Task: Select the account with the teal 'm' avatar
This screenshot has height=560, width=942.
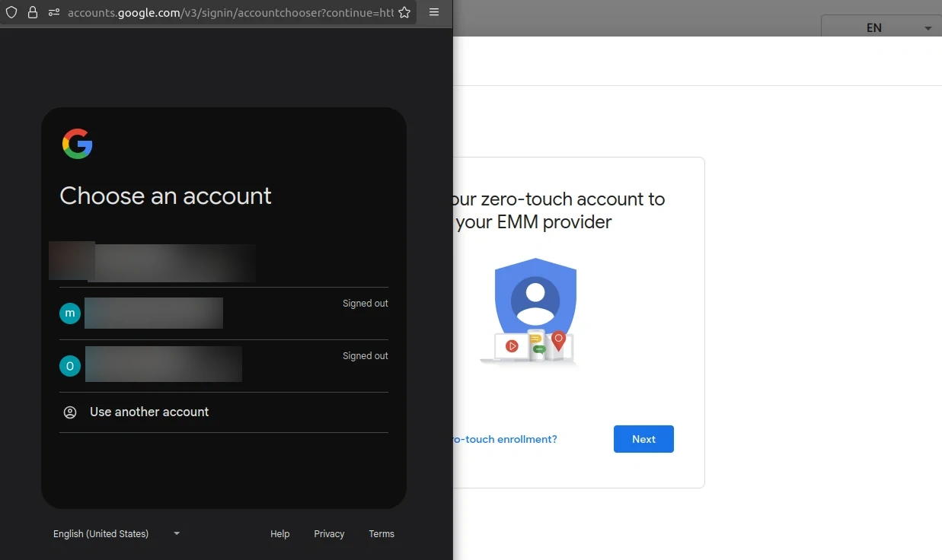Action: 69,313
